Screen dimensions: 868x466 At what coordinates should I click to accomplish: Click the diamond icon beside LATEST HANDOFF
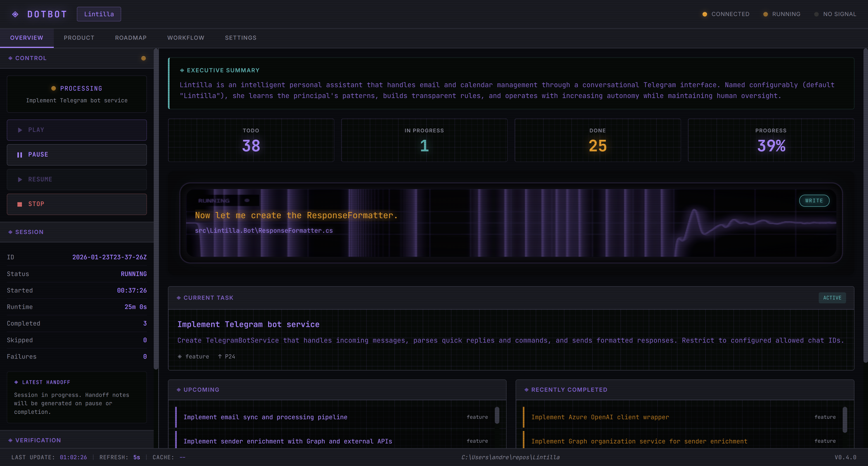click(17, 382)
